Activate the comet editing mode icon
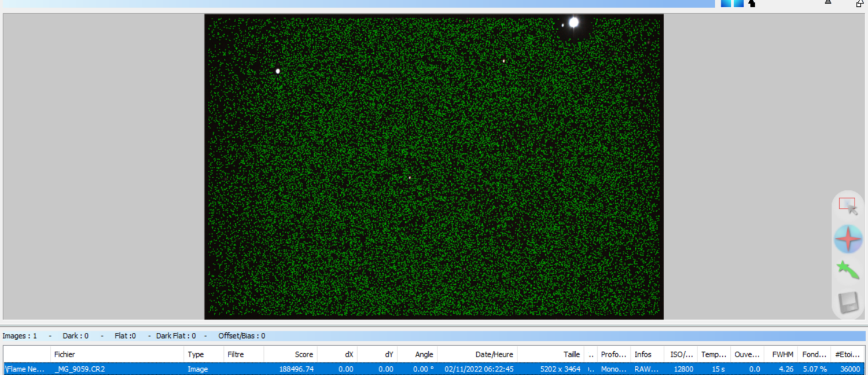The image size is (868, 375). click(x=848, y=270)
